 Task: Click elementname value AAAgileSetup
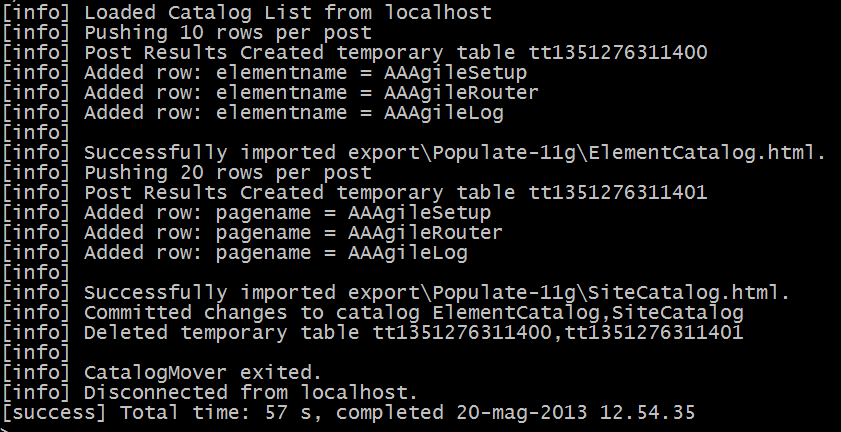[x=455, y=72]
